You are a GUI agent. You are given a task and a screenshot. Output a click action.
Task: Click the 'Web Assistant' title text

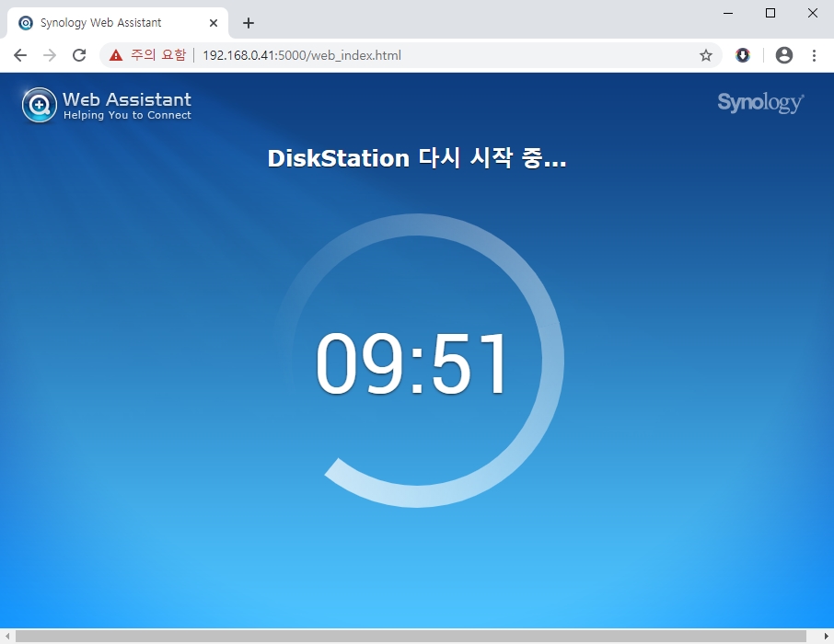(127, 99)
